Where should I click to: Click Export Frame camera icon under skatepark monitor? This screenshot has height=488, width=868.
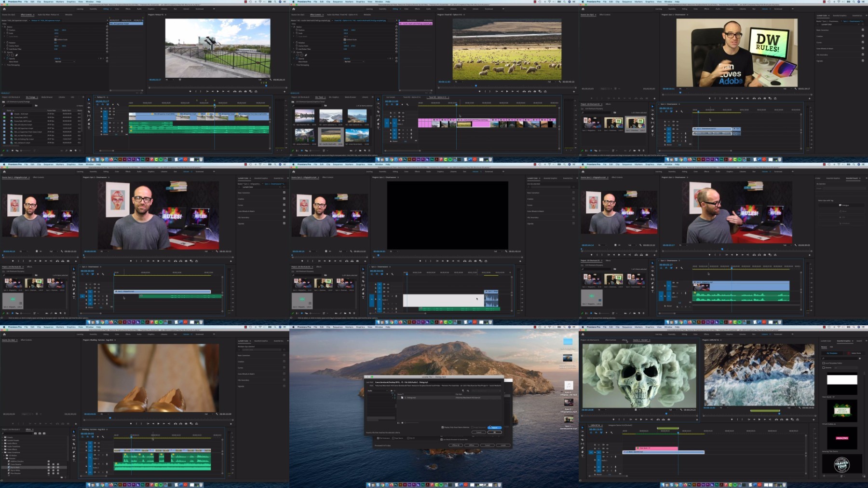[245, 91]
